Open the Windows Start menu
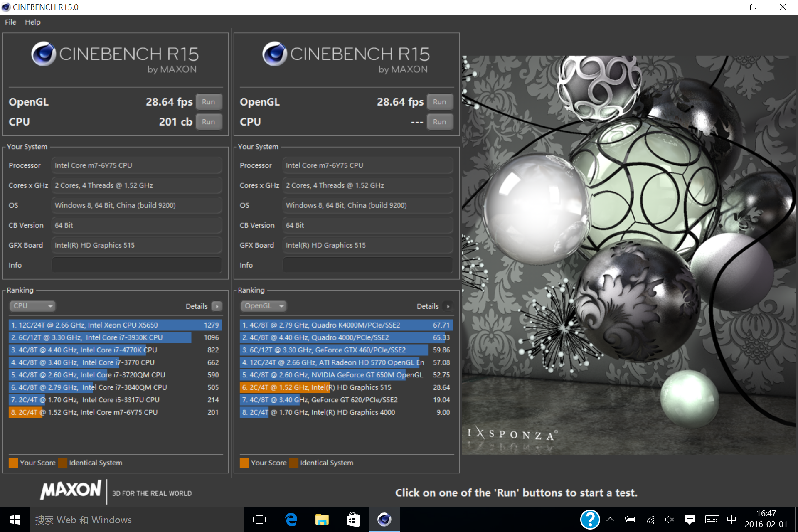798x532 pixels. [15, 520]
